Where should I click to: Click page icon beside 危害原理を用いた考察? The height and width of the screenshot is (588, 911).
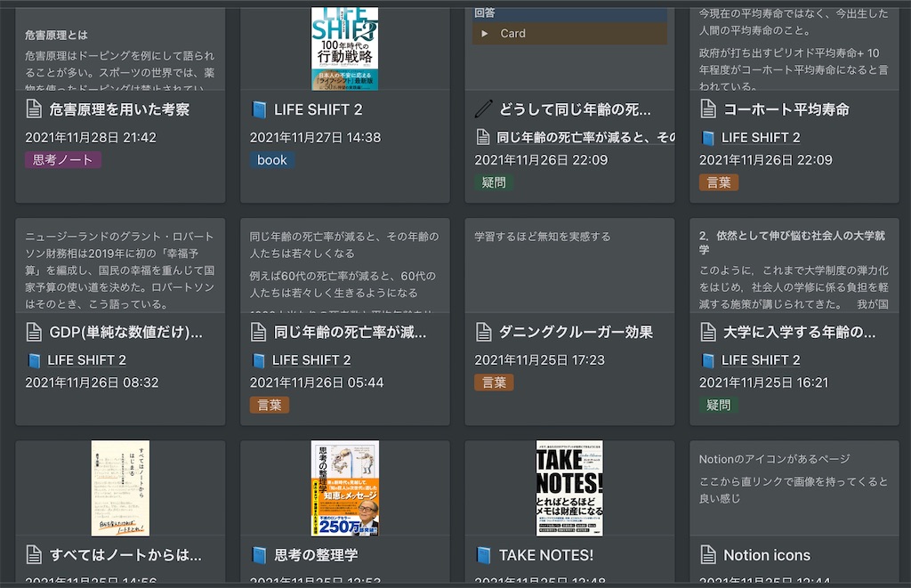tap(35, 109)
